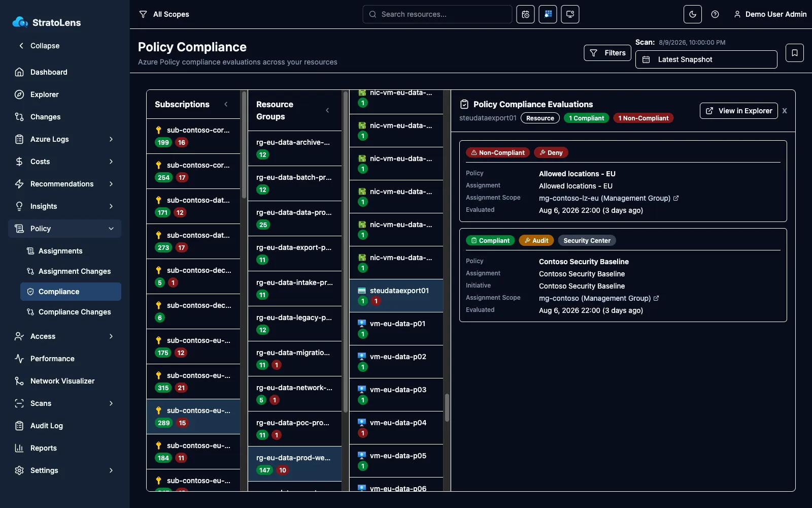Click the Performance pulse icon

pyautogui.click(x=19, y=359)
